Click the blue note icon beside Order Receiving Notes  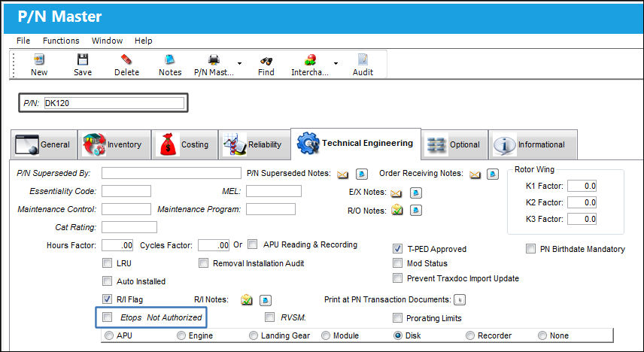pos(493,174)
